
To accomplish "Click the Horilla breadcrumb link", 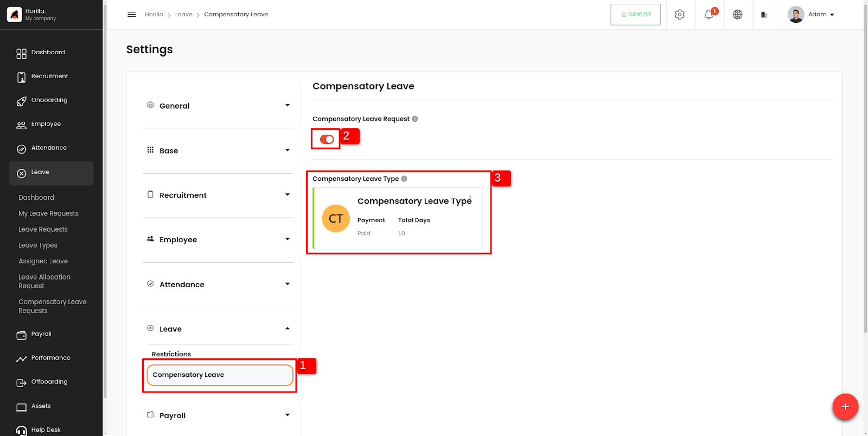I will pos(154,15).
